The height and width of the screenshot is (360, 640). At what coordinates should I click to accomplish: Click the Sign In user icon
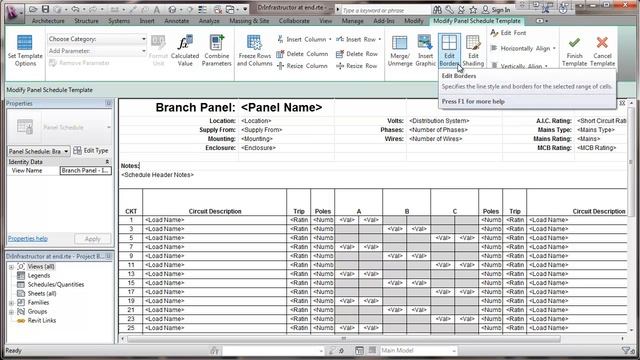coord(485,9)
